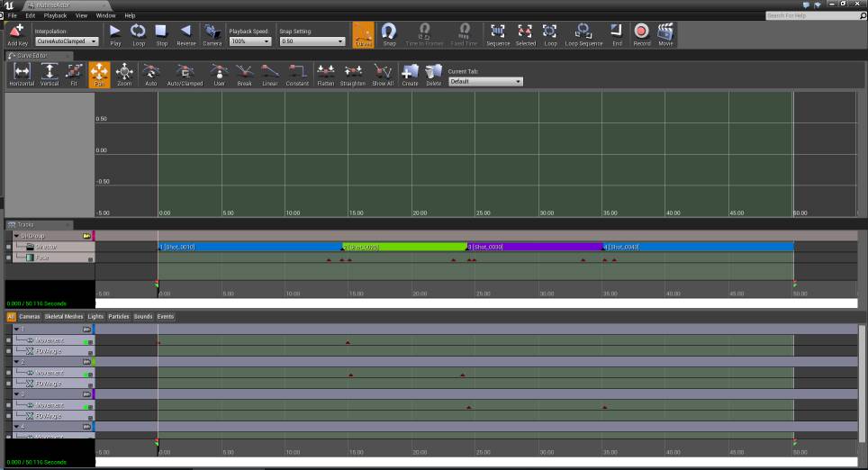Collapse camera group 1 arrow

(16, 330)
